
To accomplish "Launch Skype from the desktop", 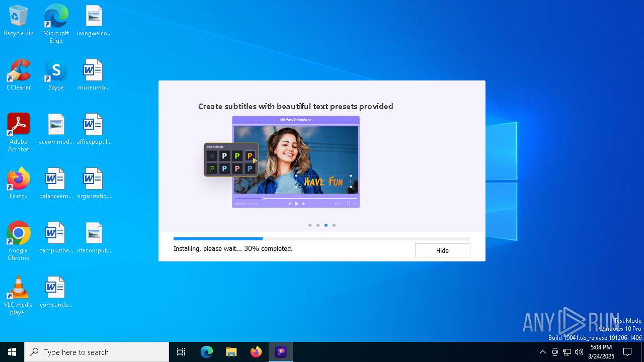I will click(x=56, y=75).
